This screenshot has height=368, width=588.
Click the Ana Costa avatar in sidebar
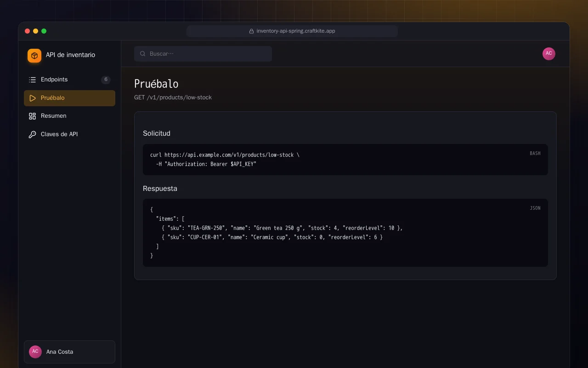(35, 352)
